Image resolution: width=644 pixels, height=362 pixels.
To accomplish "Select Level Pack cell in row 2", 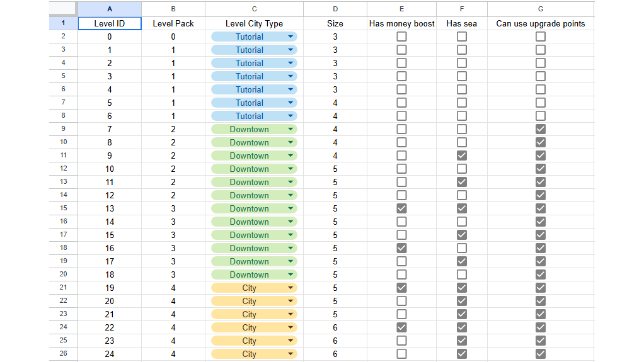I will click(x=173, y=37).
